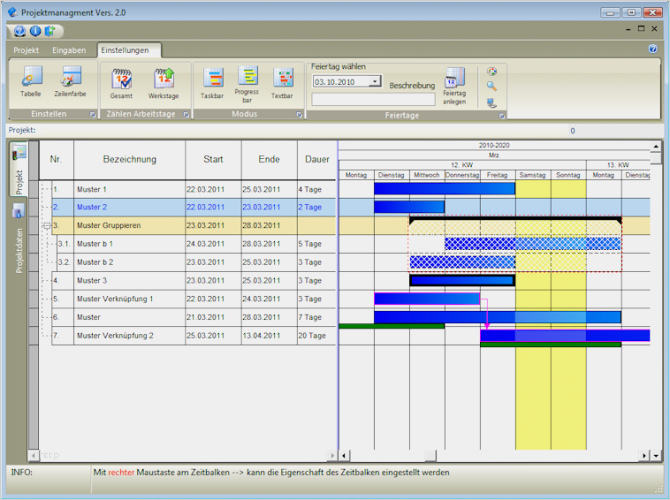Viewport: 670px width, 500px height.
Task: Open the Feiertag date dropdown
Action: pyautogui.click(x=374, y=82)
